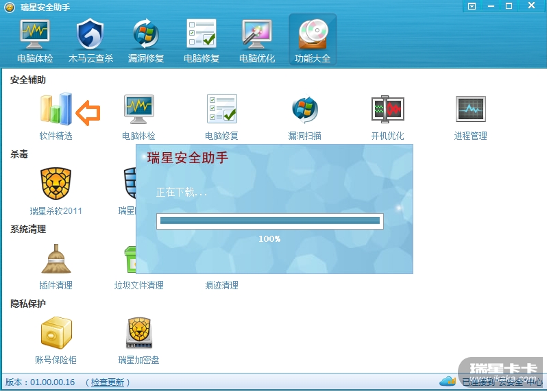Minimize the 瑞星安全助手 window
The width and height of the screenshot is (549, 392).
click(491, 6)
